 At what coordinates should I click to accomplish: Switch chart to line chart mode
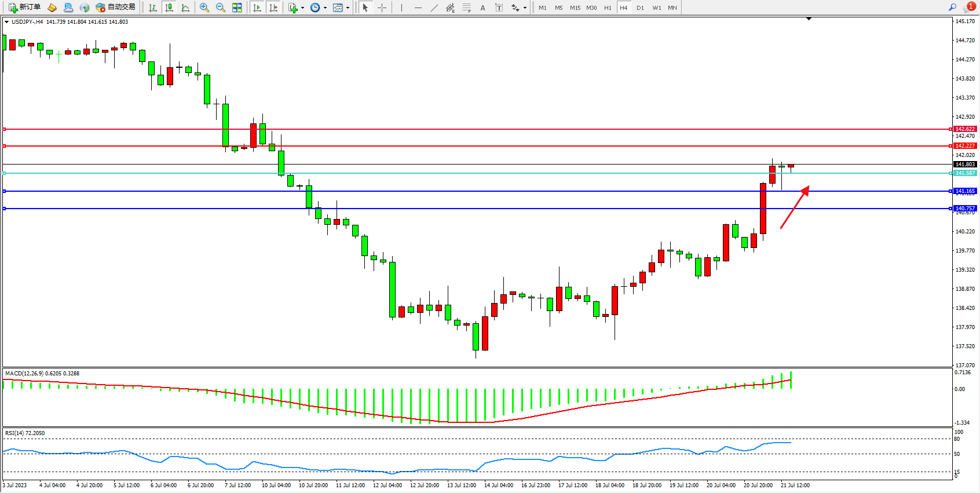click(x=185, y=8)
